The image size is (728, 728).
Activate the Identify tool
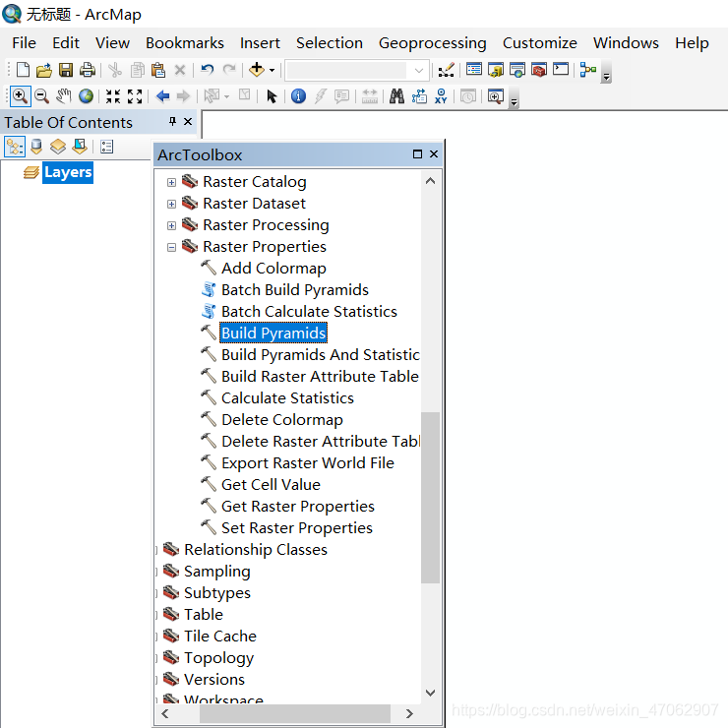298,96
